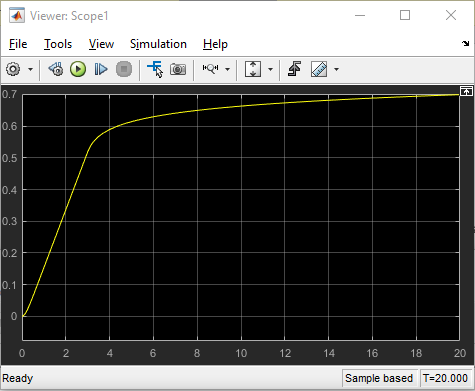Screen dimensions: 475x391
Task: Run the simulation with the green play button
Action: pos(78,69)
